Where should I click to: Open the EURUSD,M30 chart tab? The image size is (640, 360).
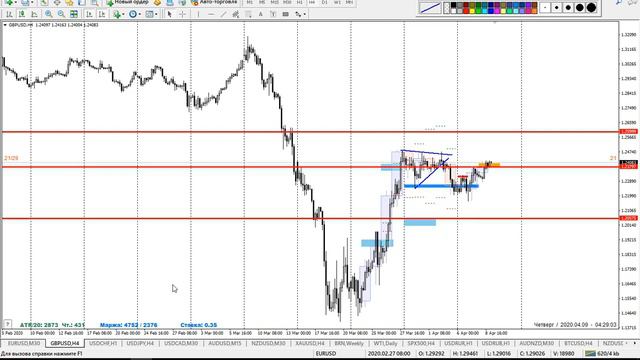coord(24,343)
